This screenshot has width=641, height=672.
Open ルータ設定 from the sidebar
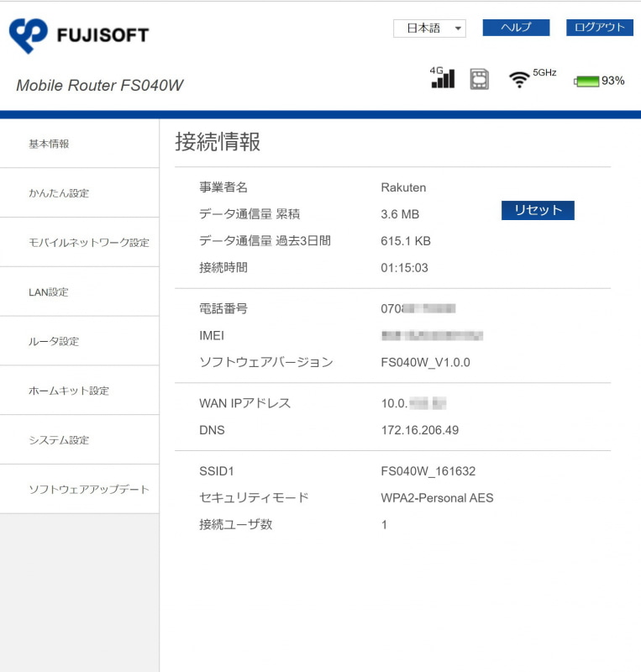coord(79,341)
